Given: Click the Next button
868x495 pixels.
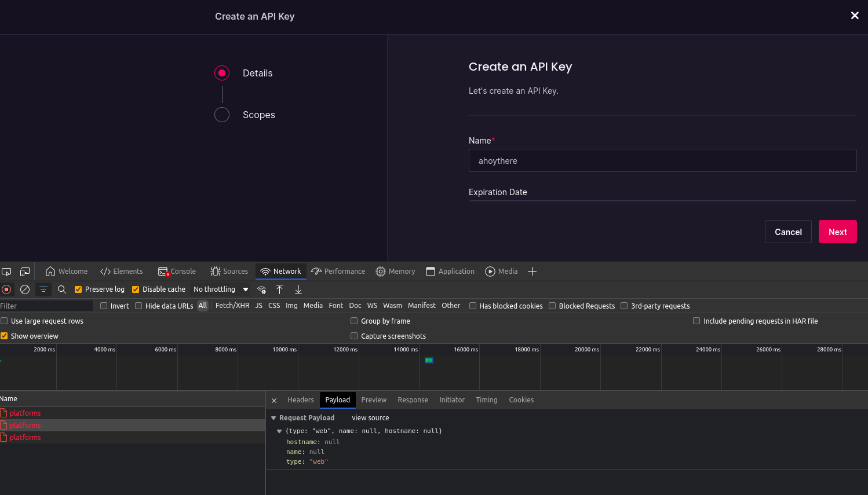Looking at the screenshot, I should point(837,232).
